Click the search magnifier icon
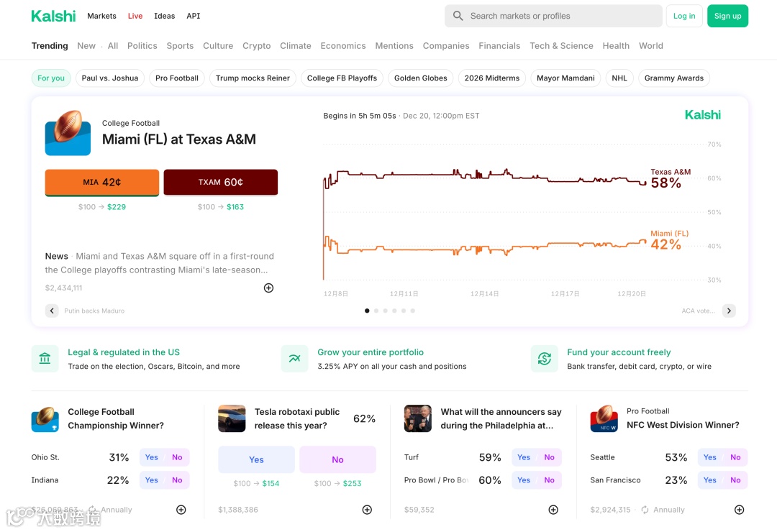Screen dimensions: 777x532 (x=458, y=16)
